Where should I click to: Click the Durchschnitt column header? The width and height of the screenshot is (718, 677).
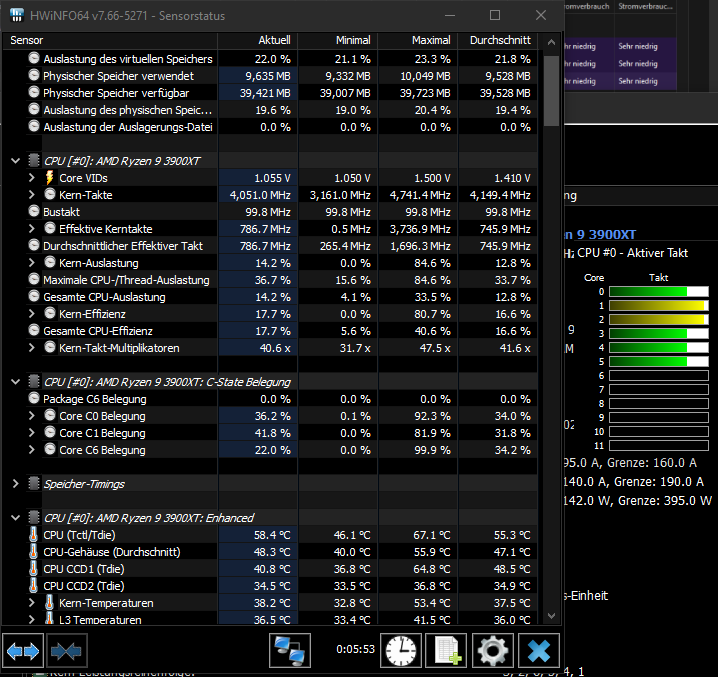coord(498,40)
